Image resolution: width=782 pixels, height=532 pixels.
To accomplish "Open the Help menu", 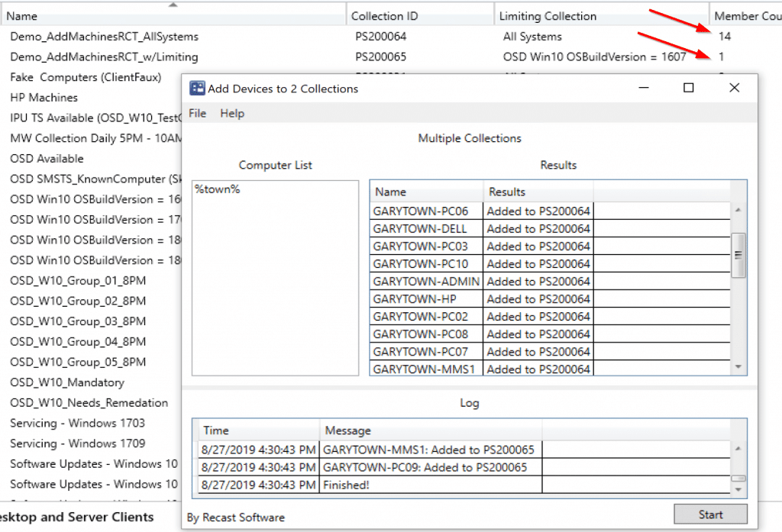I will [231, 113].
